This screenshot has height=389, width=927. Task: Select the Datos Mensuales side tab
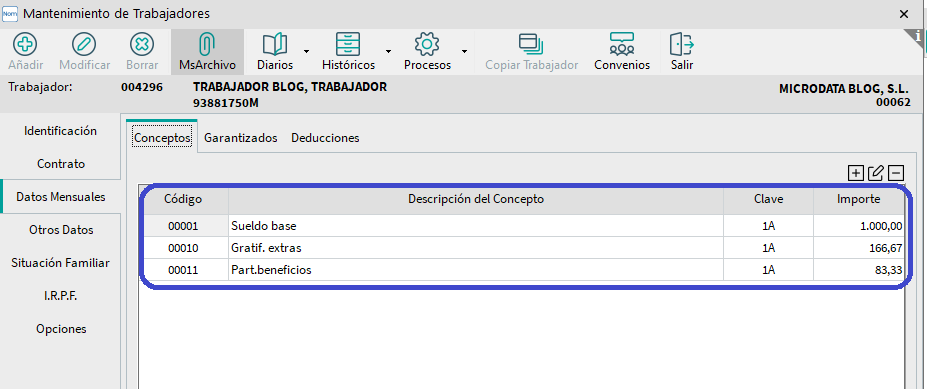pyautogui.click(x=61, y=197)
